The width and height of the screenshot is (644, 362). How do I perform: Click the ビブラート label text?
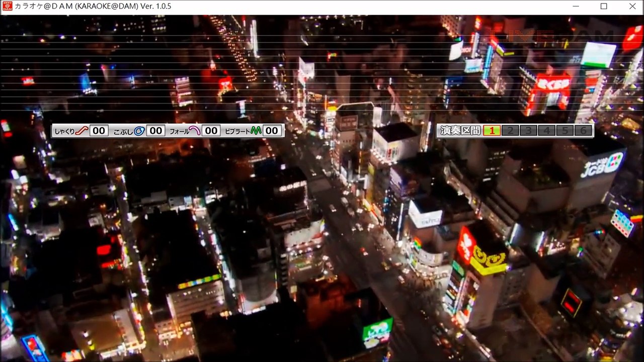tap(237, 131)
